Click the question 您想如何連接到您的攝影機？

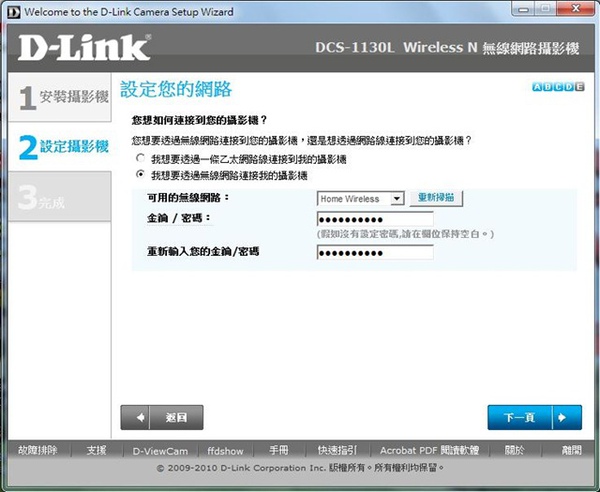coord(199,120)
